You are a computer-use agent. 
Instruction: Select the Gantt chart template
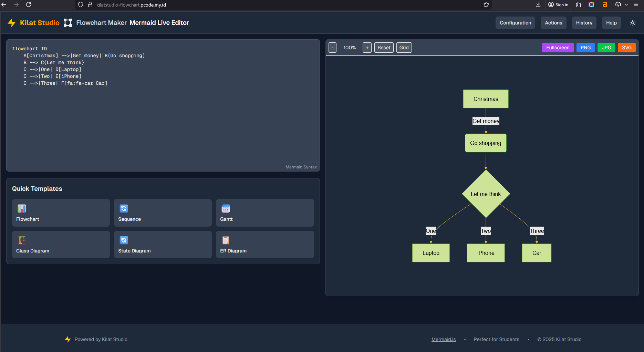264,213
